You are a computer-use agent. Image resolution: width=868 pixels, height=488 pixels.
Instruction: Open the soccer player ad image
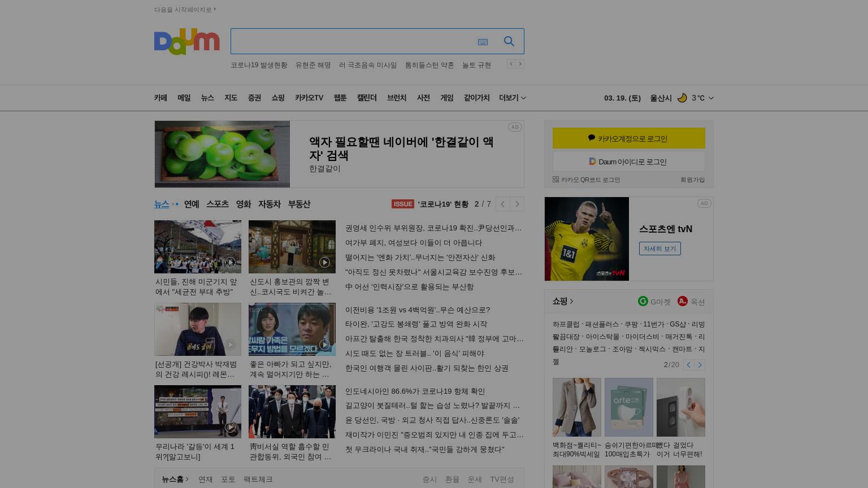(x=587, y=239)
